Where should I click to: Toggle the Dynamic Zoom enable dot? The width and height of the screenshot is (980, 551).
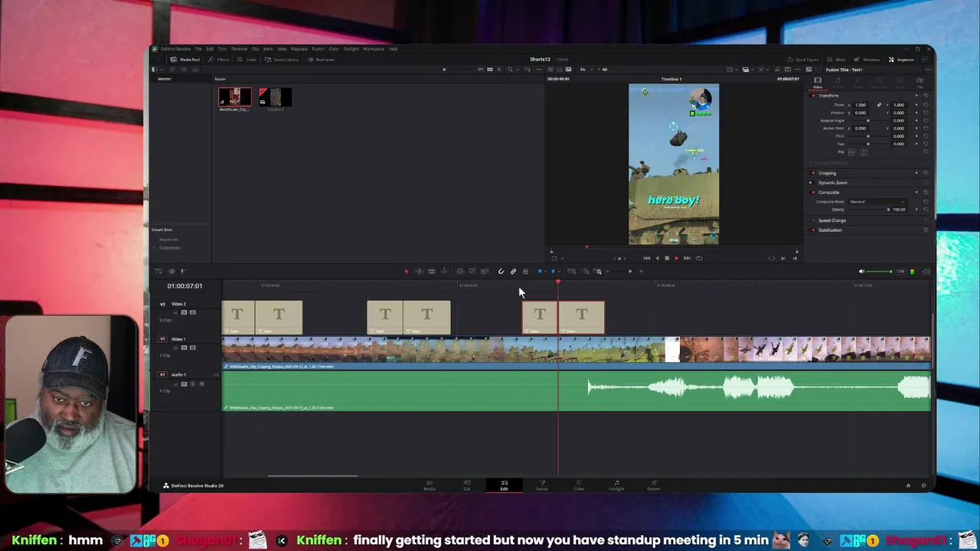click(813, 183)
